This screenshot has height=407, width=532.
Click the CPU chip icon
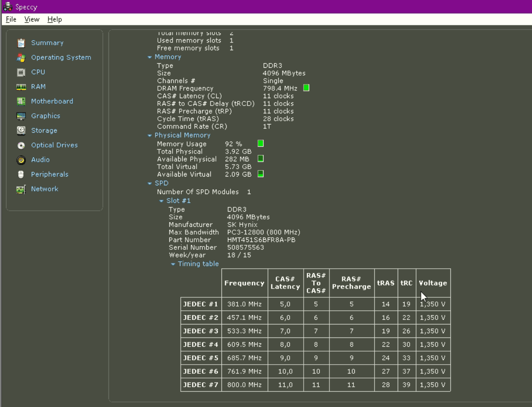(21, 72)
